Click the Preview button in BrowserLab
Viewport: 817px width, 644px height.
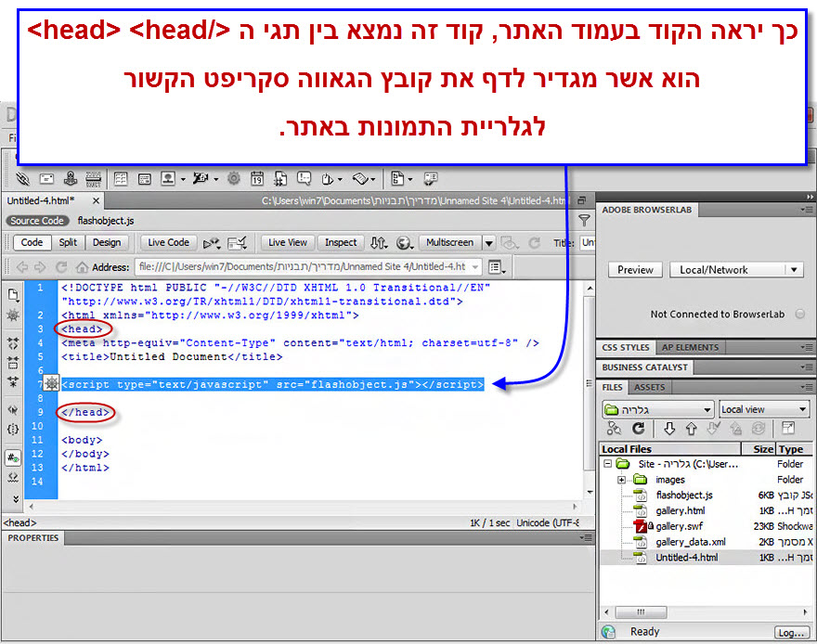[635, 270]
